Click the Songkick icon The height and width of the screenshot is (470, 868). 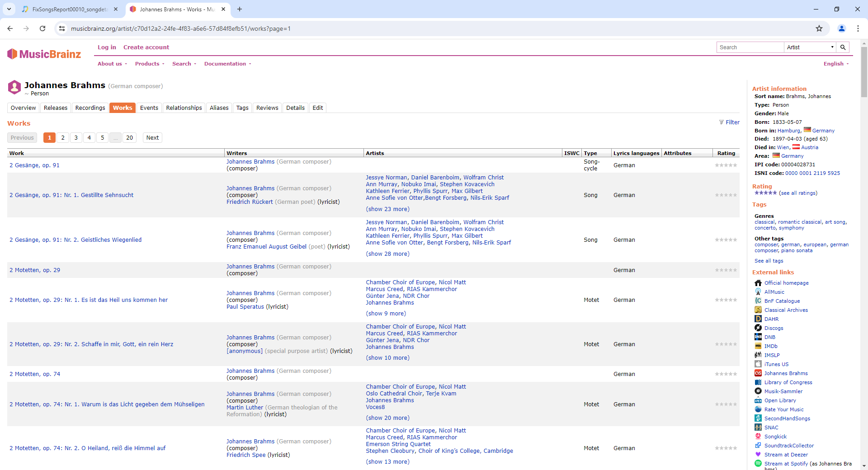pos(758,437)
